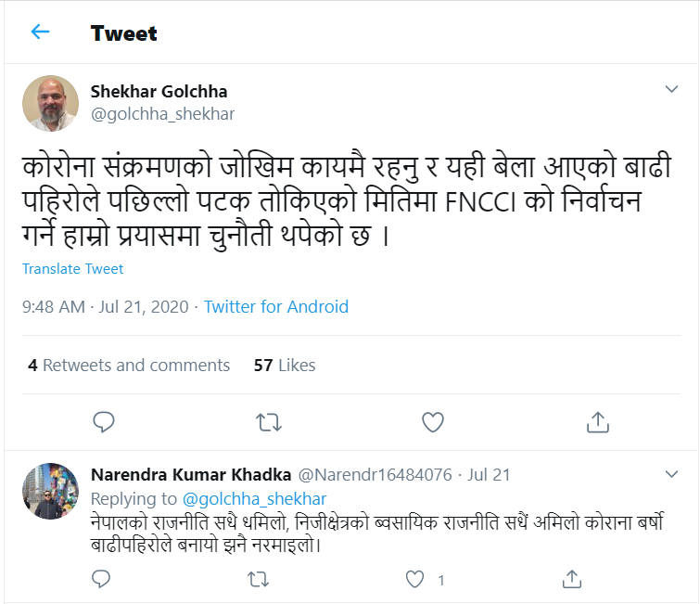Share the main tweet

[x=597, y=422]
